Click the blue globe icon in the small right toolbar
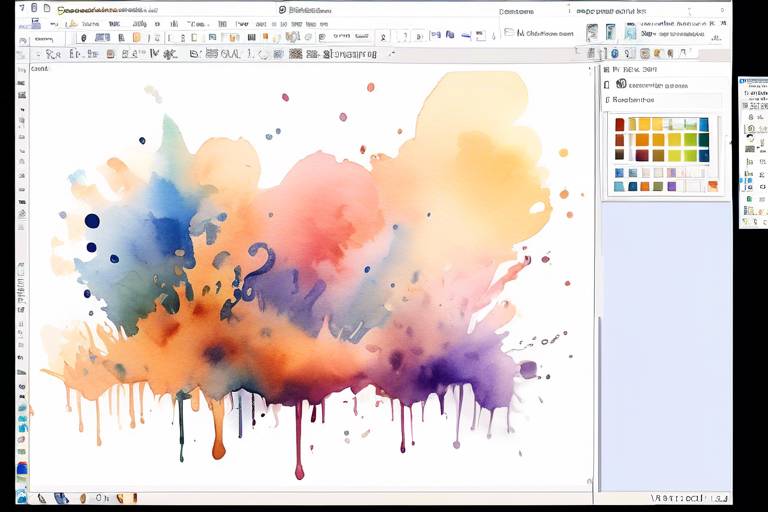This screenshot has width=768, height=512. click(x=615, y=53)
